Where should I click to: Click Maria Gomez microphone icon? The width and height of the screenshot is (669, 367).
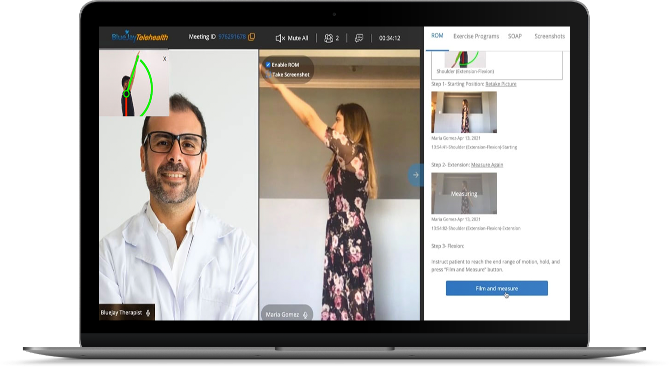point(305,315)
